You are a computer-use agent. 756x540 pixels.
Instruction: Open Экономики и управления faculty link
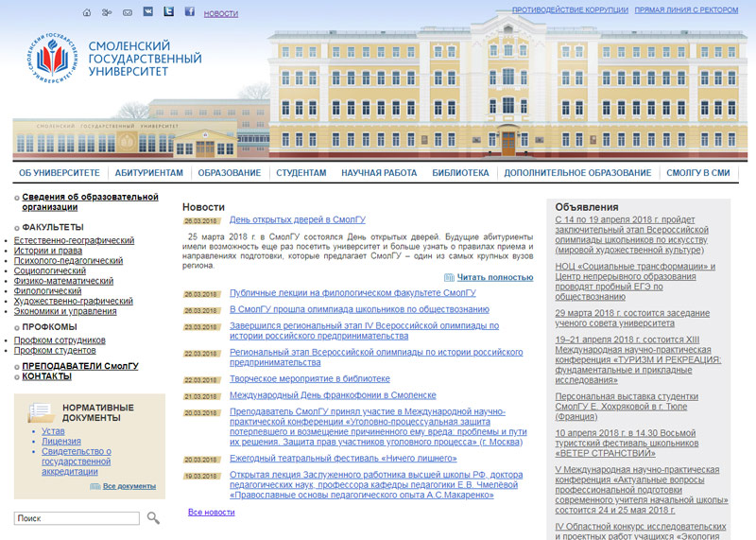[65, 311]
